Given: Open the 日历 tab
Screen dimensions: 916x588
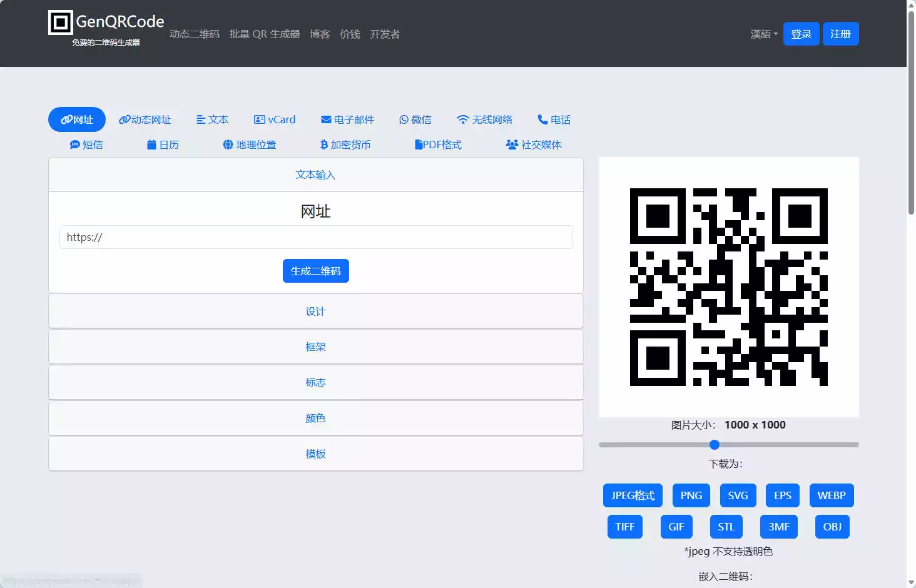Looking at the screenshot, I should 163,144.
